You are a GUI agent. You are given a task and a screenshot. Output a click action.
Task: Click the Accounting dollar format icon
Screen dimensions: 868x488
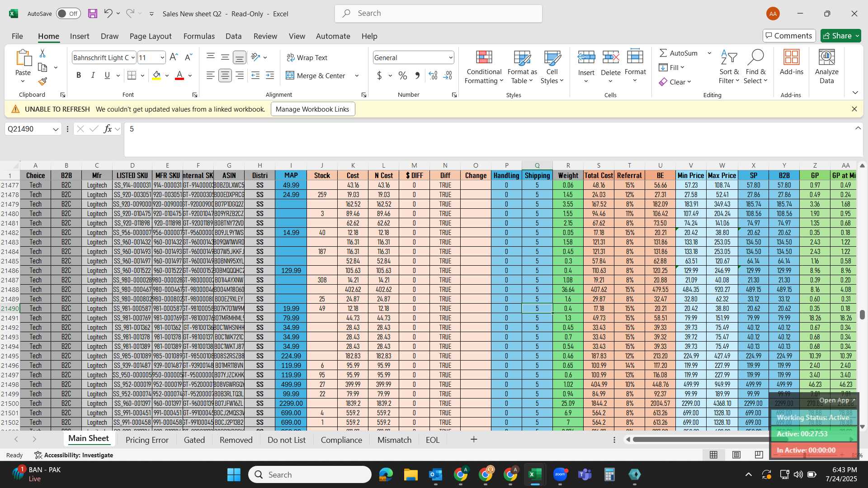point(379,75)
